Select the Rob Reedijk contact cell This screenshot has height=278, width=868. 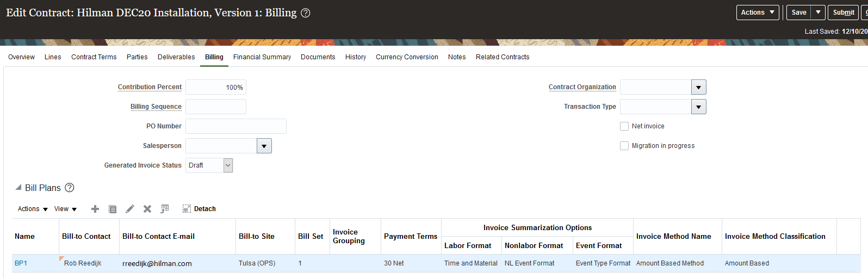pos(90,263)
